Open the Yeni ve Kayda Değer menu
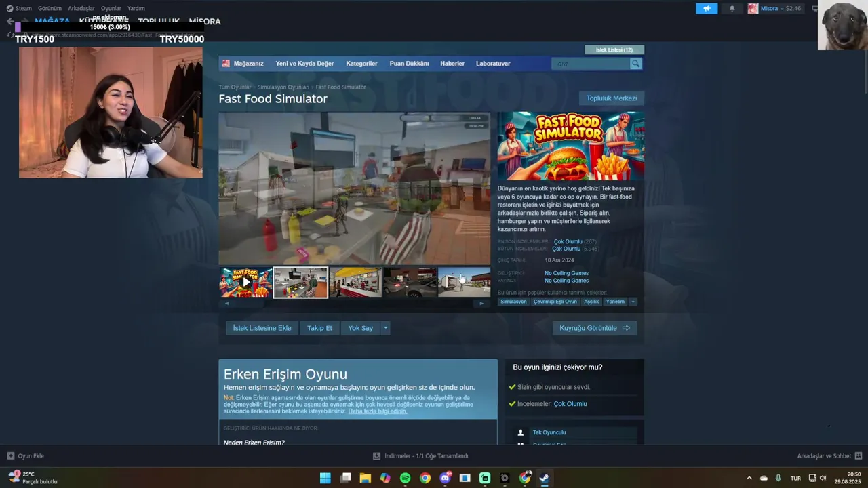The height and width of the screenshot is (488, 868). 304,64
